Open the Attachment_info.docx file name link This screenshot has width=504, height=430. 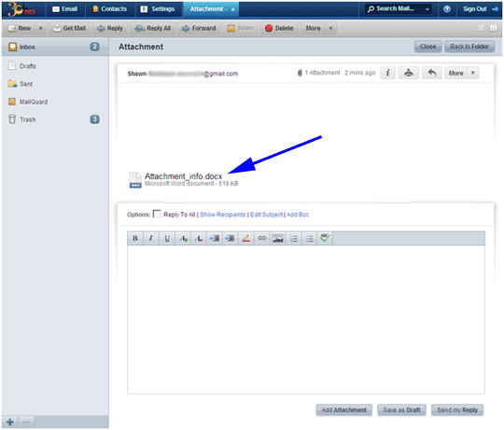(x=183, y=176)
